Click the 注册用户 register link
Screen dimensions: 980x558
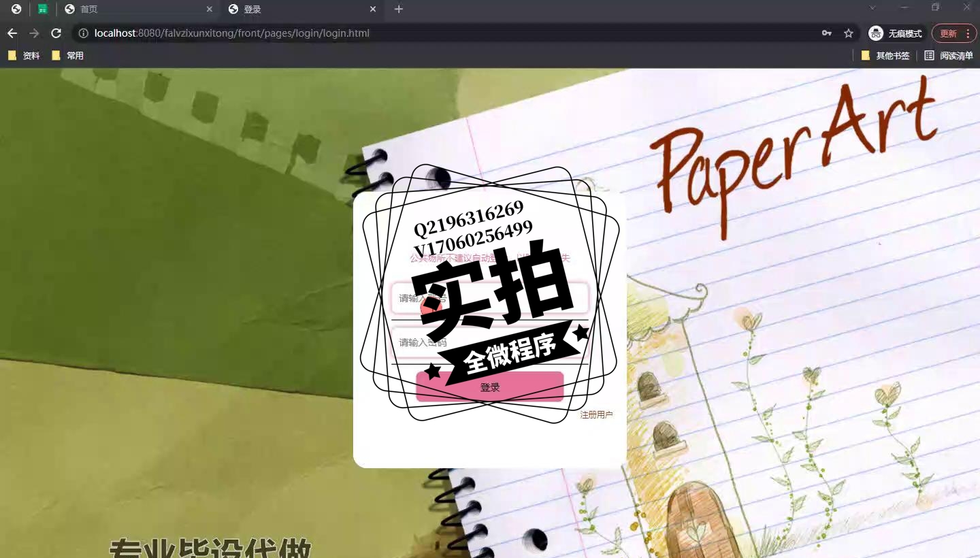(x=597, y=415)
